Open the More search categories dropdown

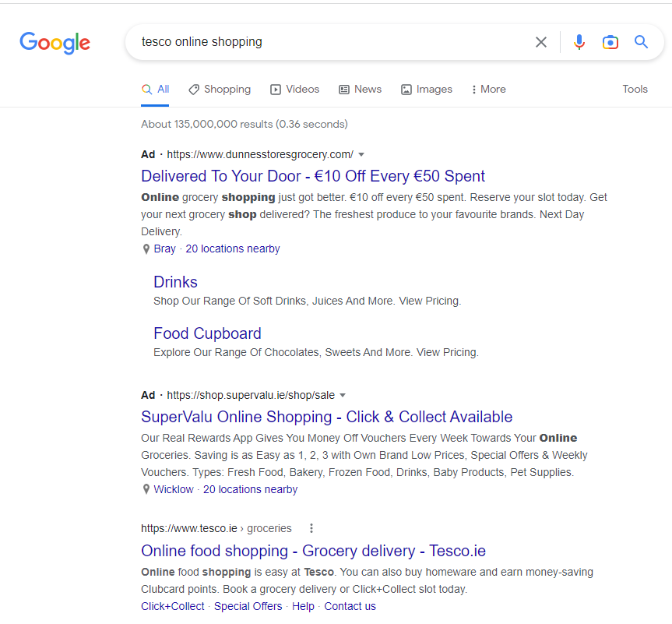[487, 89]
